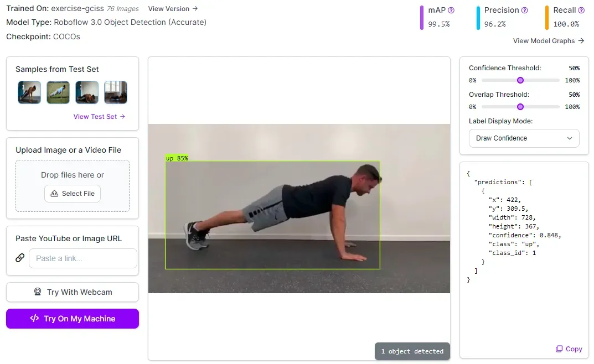Click the Paste a link input field
The image size is (594, 364).
pos(83,258)
